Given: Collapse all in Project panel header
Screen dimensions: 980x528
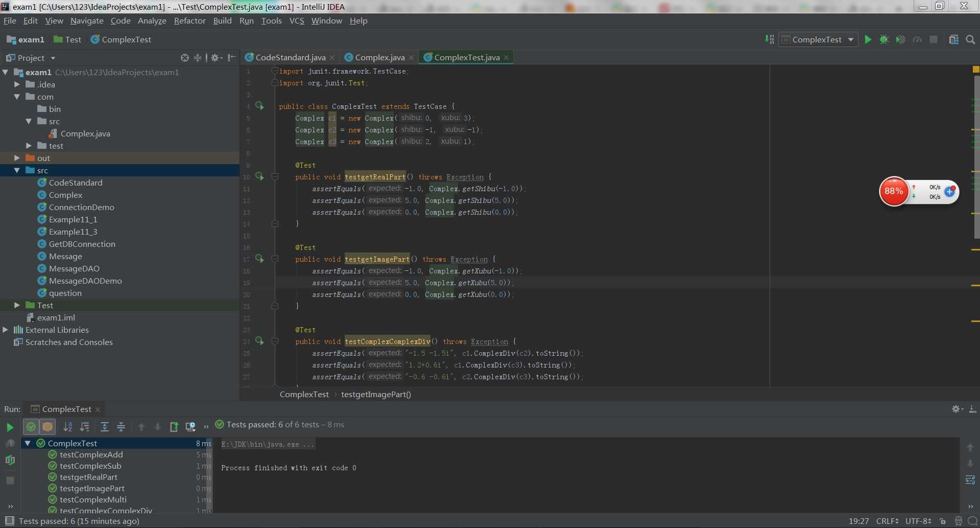Looking at the screenshot, I should (198, 58).
